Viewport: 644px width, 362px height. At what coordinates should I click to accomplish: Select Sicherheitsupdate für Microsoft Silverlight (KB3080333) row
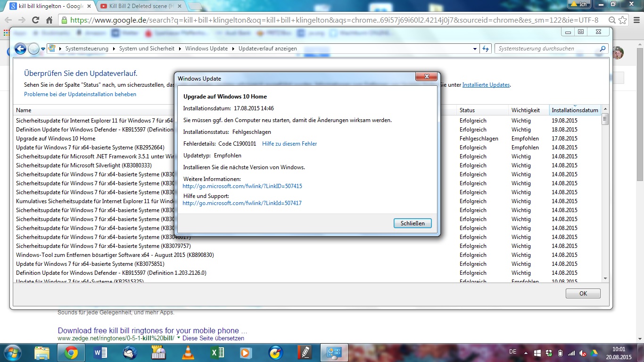[x=306, y=165]
